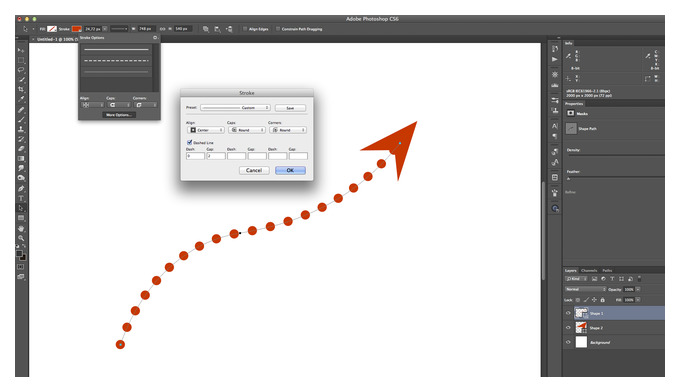Click Cancel in the Stroke dialog
The width and height of the screenshot is (680, 392).
click(254, 170)
